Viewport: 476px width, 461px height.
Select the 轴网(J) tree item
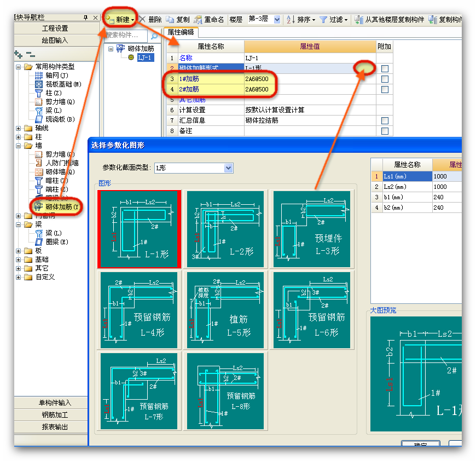(x=51, y=76)
